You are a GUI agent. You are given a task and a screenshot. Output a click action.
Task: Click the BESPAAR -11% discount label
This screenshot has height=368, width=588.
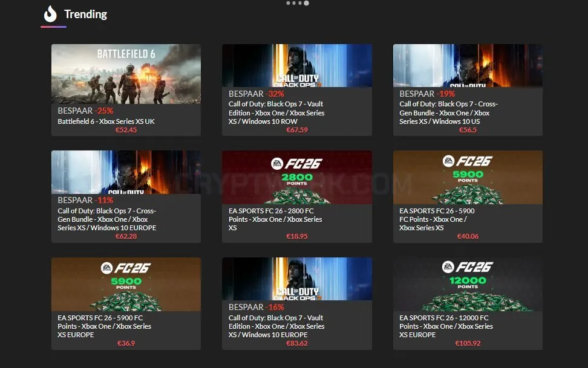(85, 200)
